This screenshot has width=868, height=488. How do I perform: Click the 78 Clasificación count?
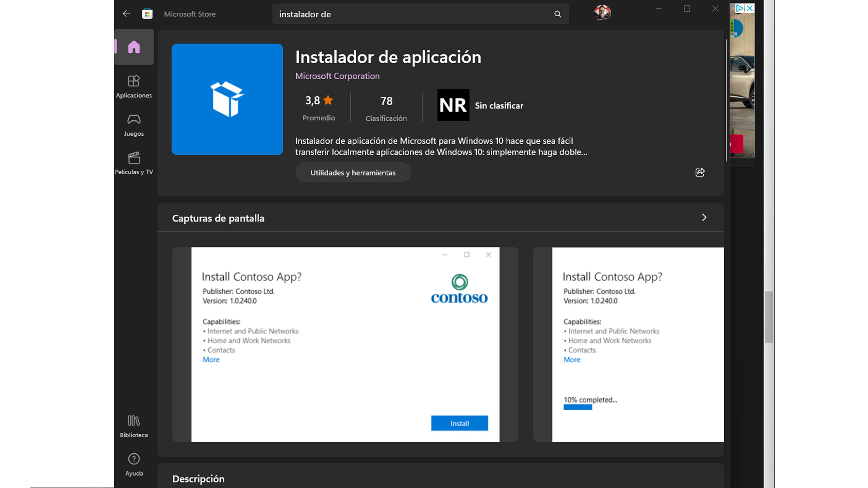[386, 108]
